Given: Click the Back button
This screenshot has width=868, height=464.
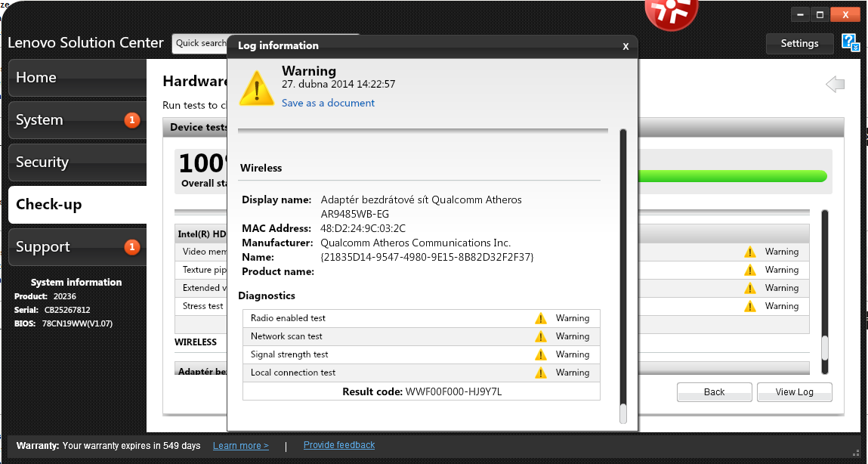Looking at the screenshot, I should point(714,392).
